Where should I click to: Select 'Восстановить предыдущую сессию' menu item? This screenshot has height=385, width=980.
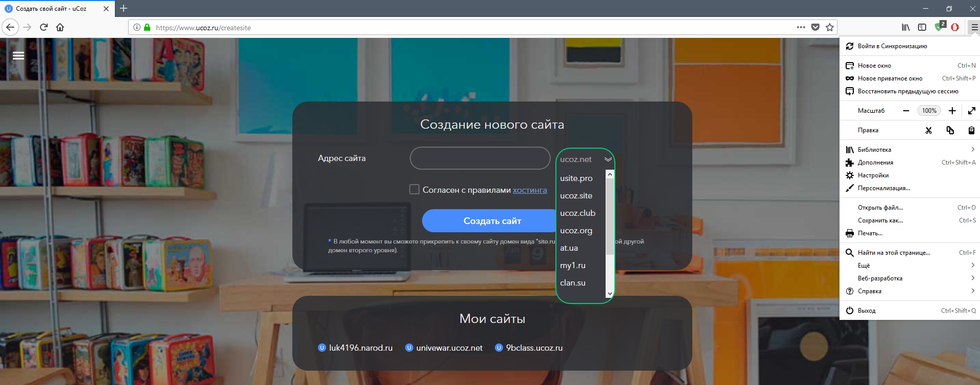click(910, 91)
